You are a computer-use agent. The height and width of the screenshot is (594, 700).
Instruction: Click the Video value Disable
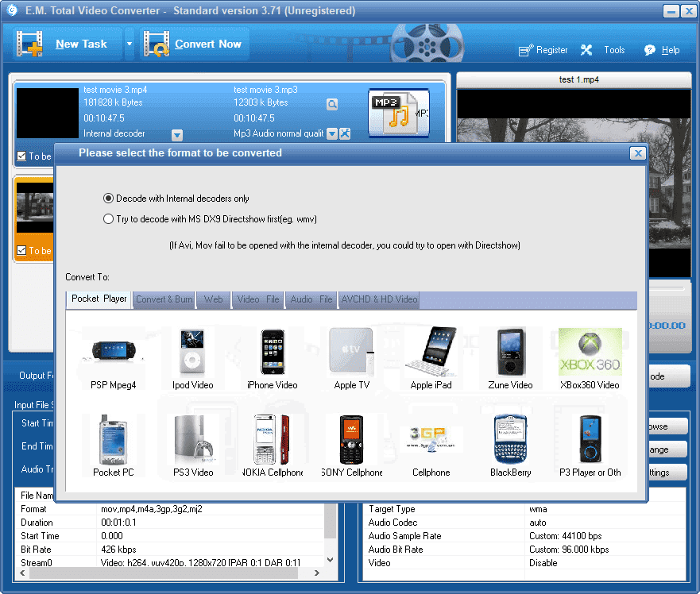click(543, 563)
